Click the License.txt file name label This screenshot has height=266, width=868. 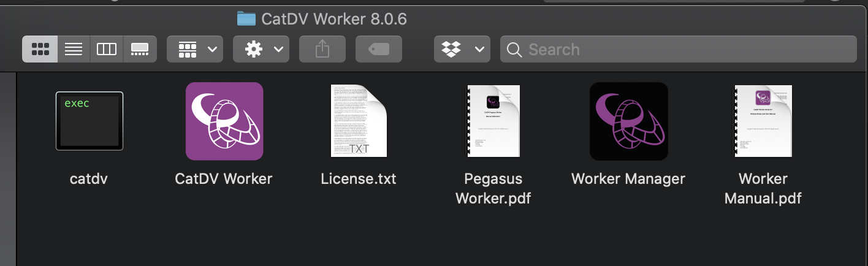click(359, 179)
